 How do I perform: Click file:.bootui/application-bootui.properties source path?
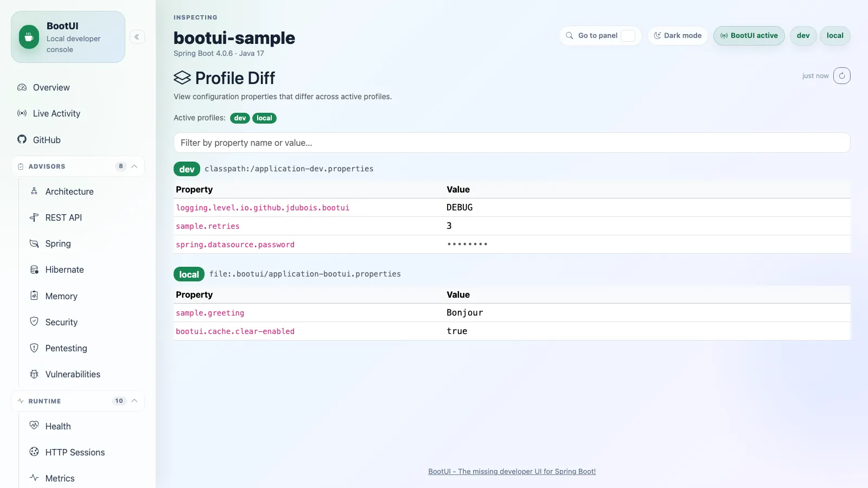click(305, 274)
